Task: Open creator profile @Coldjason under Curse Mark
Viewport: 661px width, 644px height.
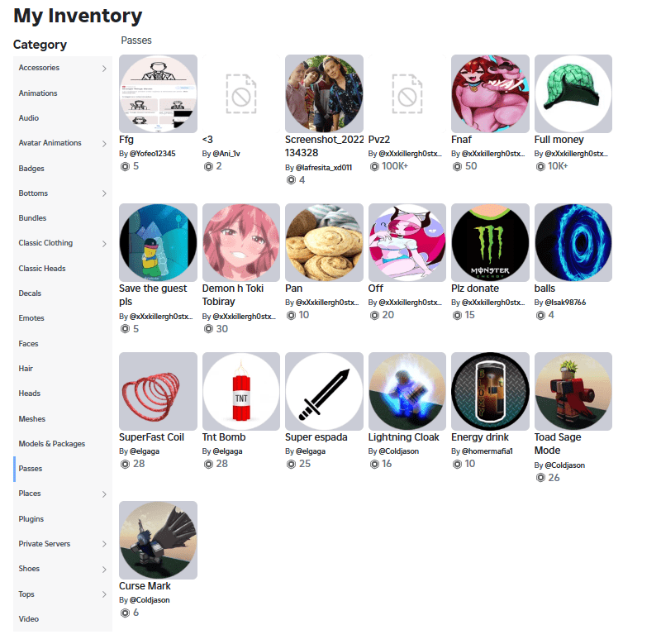Action: 150,599
